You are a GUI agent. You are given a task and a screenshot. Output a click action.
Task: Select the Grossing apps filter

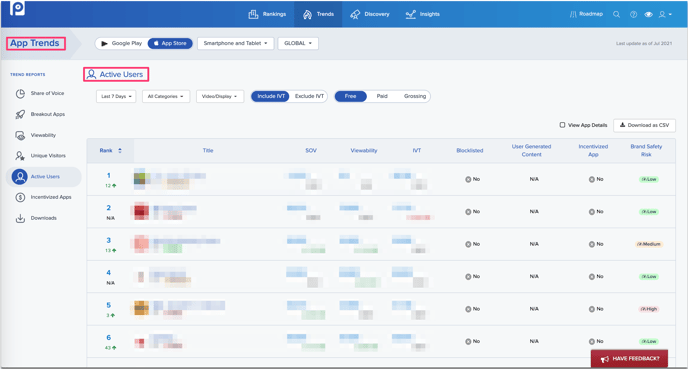[x=415, y=96]
